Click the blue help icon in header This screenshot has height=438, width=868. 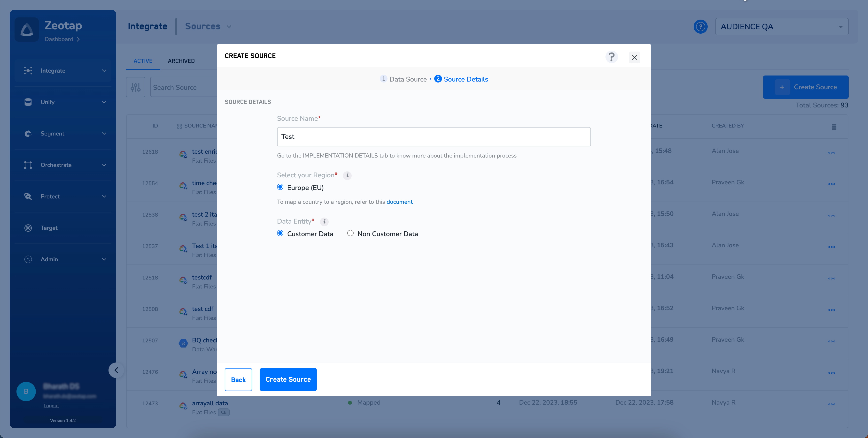[700, 27]
